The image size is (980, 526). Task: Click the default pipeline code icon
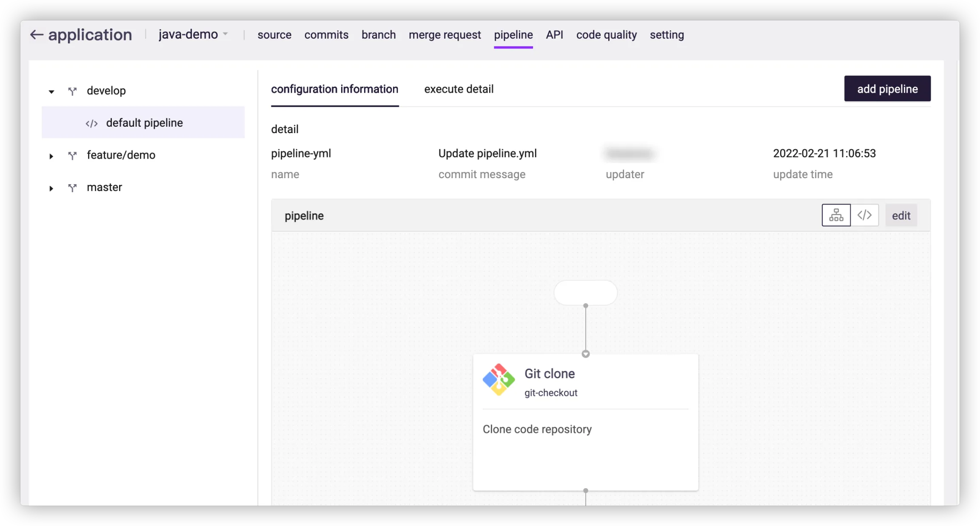pyautogui.click(x=91, y=123)
